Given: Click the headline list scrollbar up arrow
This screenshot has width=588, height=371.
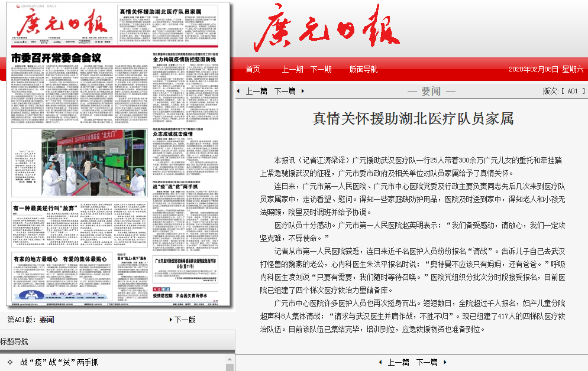Looking at the screenshot, I should point(230,360).
